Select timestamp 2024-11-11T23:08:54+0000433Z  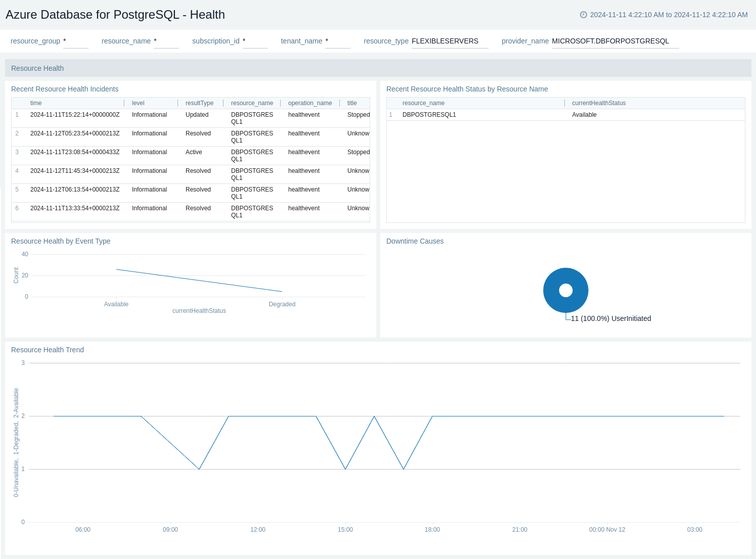click(x=75, y=152)
